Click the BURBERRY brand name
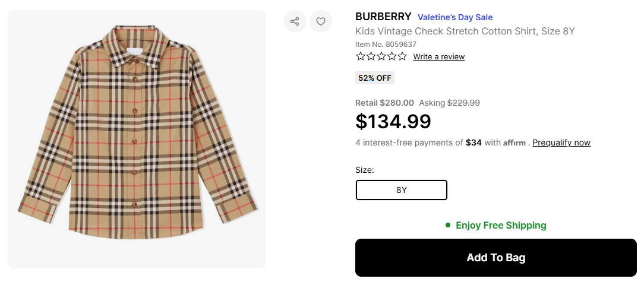Screen dimensions: 644x285 pyautogui.click(x=383, y=17)
